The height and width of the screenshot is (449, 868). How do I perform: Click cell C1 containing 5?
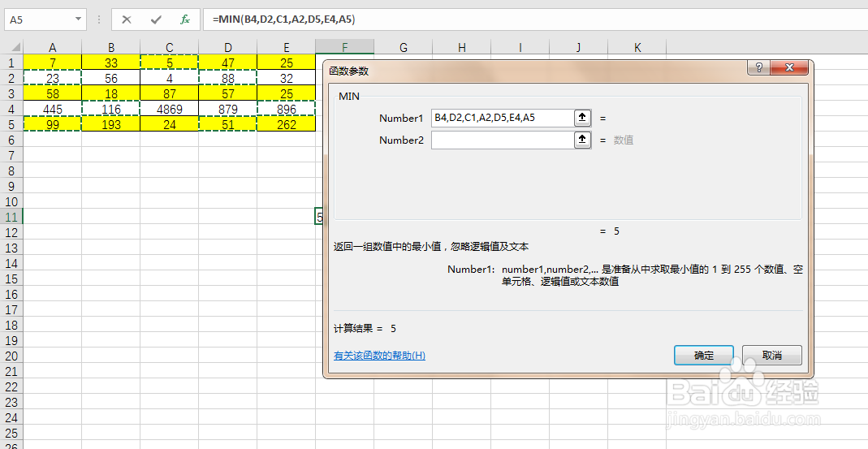170,63
